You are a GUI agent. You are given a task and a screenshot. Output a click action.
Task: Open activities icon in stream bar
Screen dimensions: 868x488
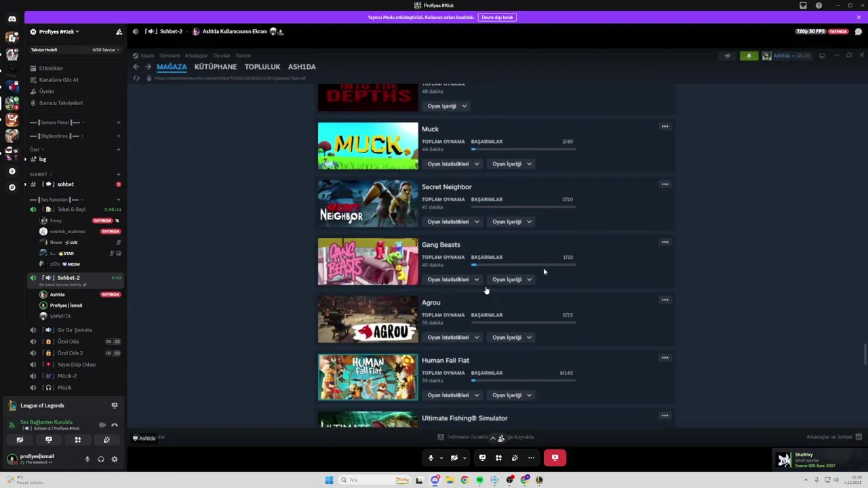pyautogui.click(x=498, y=458)
